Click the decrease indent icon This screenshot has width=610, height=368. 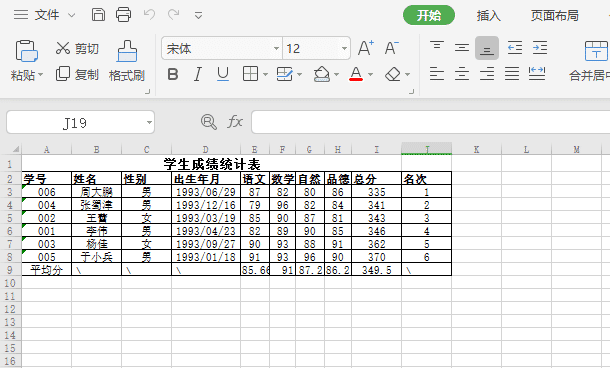coord(515,48)
